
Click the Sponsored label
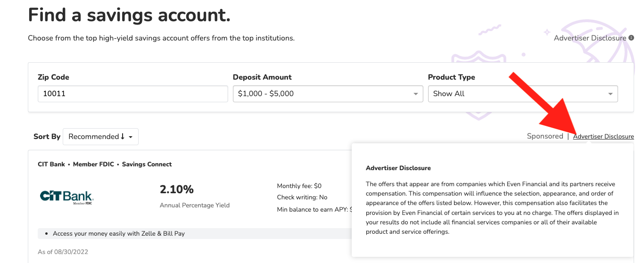click(545, 136)
